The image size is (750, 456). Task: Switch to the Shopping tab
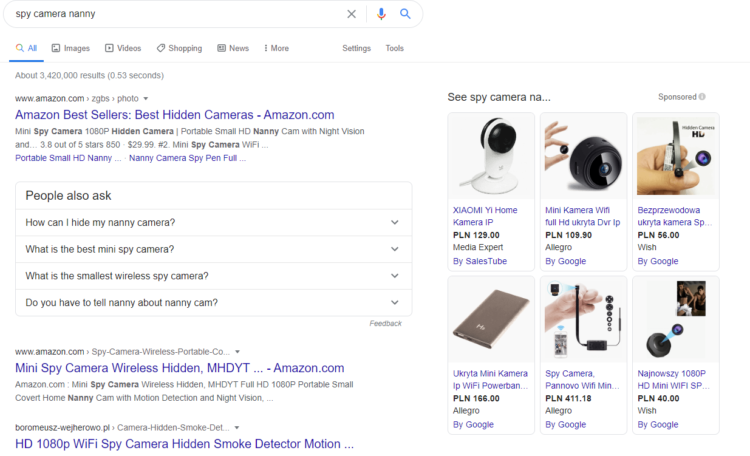click(179, 48)
